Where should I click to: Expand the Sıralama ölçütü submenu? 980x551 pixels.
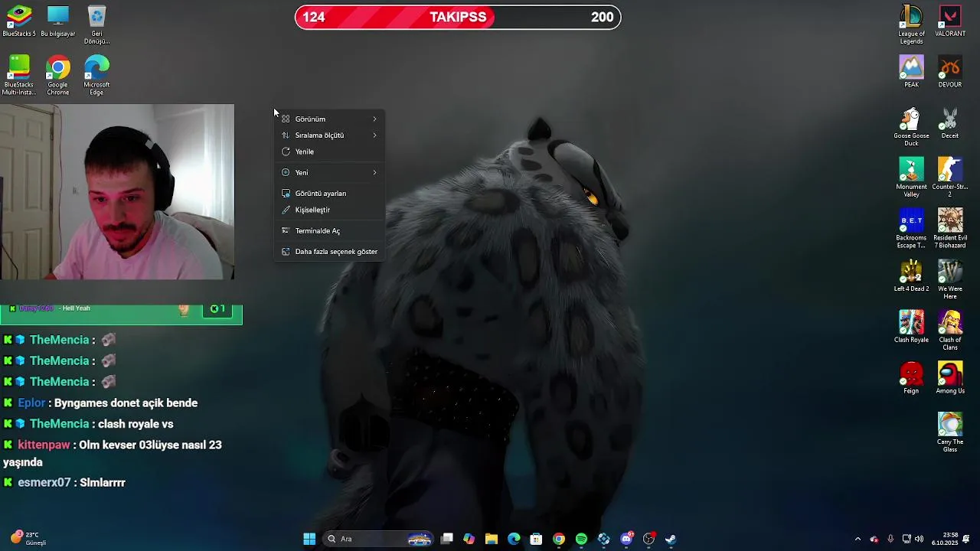329,135
